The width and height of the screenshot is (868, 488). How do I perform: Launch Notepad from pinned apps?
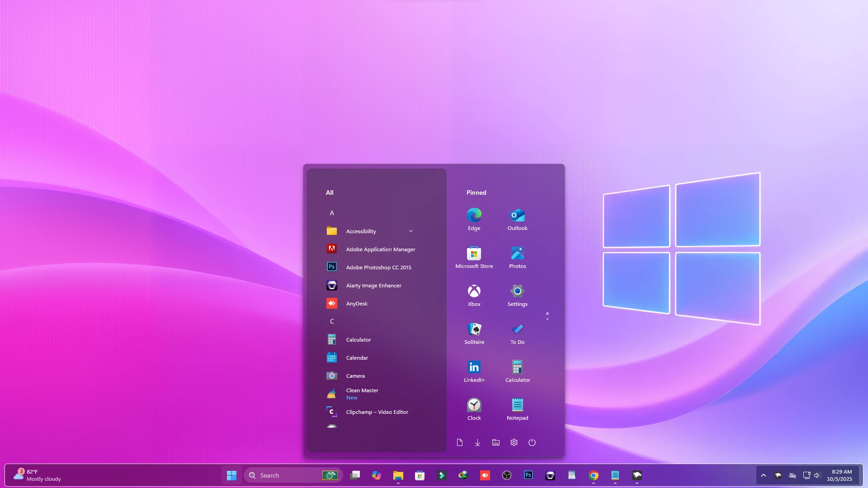pyautogui.click(x=517, y=409)
